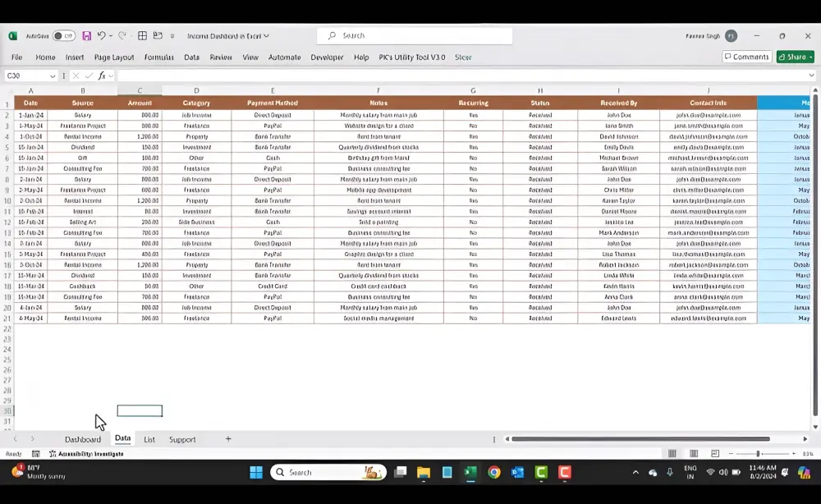
Task: Switch to the Dashboard sheet tab
Action: click(x=82, y=439)
